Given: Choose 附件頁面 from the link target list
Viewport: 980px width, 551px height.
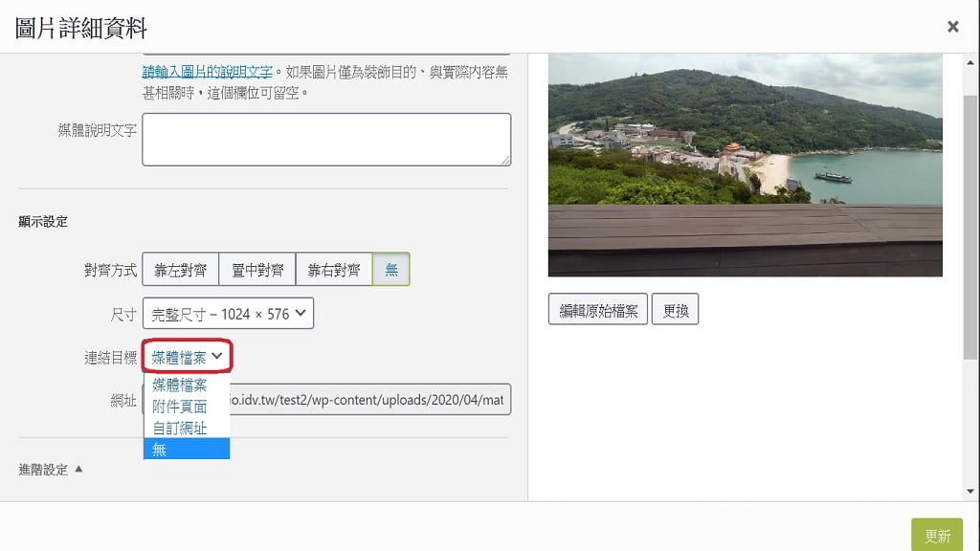Looking at the screenshot, I should (180, 407).
